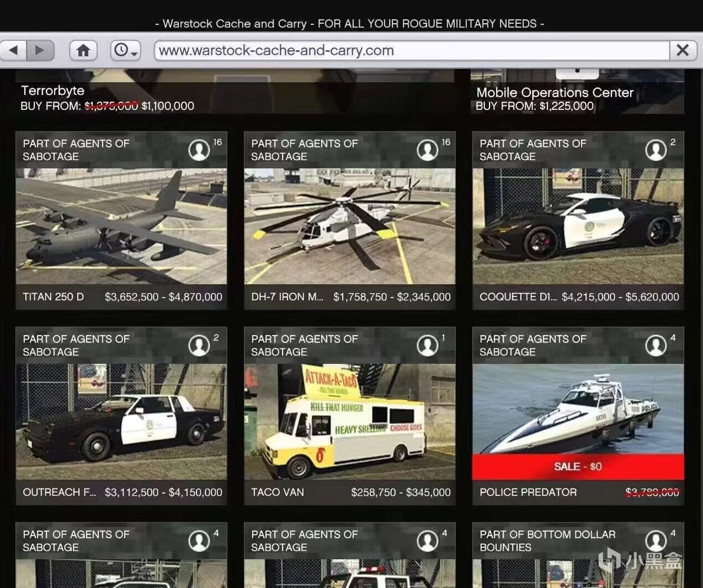Image resolution: width=703 pixels, height=588 pixels.
Task: Click the player icon on Coquette D1 listing
Action: pos(656,150)
